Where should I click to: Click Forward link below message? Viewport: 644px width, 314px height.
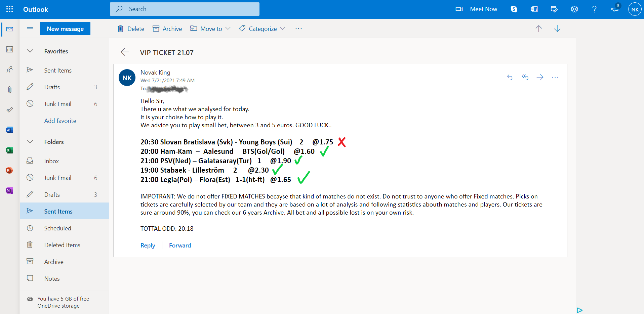pos(180,245)
